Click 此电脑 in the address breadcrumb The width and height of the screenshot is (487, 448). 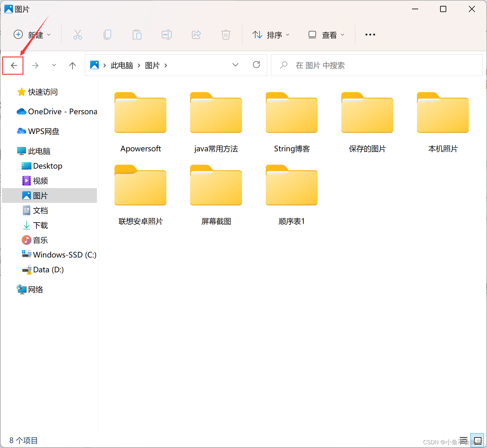click(x=122, y=65)
